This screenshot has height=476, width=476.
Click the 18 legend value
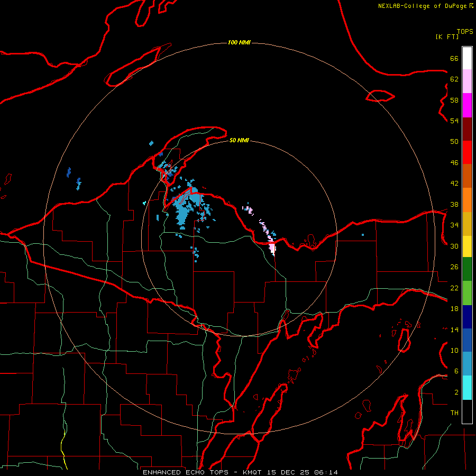coord(454,309)
